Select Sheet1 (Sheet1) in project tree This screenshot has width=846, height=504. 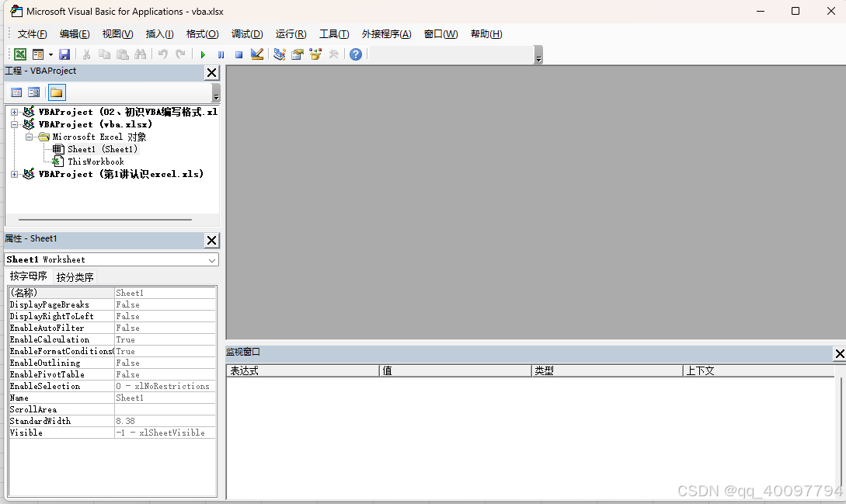pos(103,149)
